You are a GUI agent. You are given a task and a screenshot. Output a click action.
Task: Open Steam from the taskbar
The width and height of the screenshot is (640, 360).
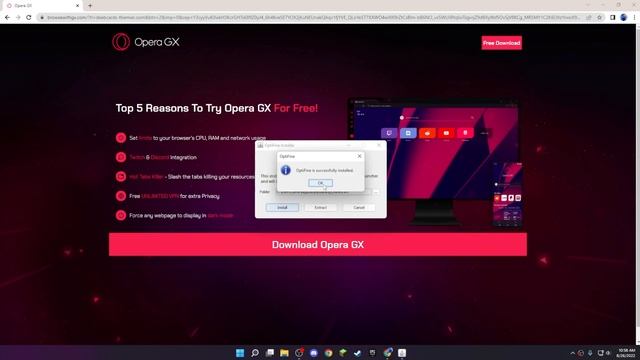pyautogui.click(x=358, y=353)
